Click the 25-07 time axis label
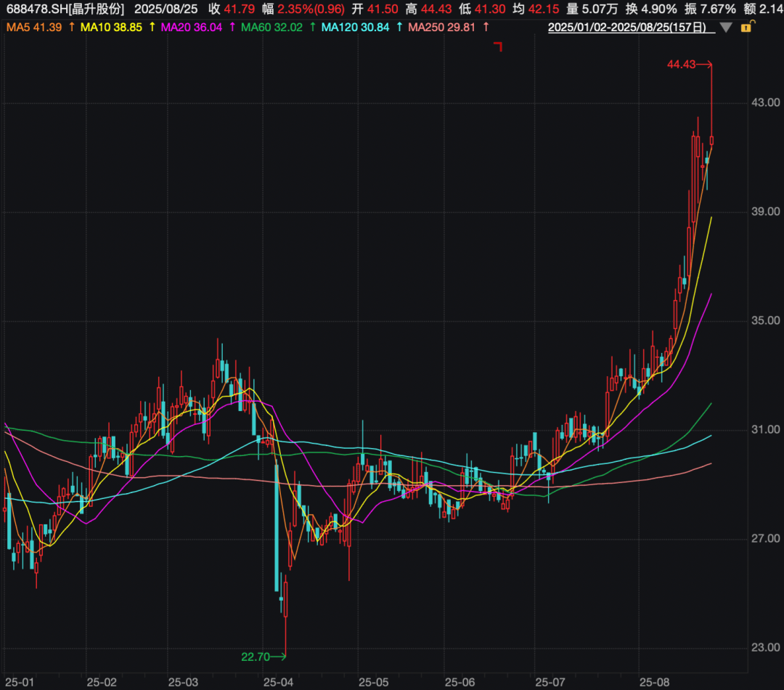The width and height of the screenshot is (784, 690). click(550, 683)
